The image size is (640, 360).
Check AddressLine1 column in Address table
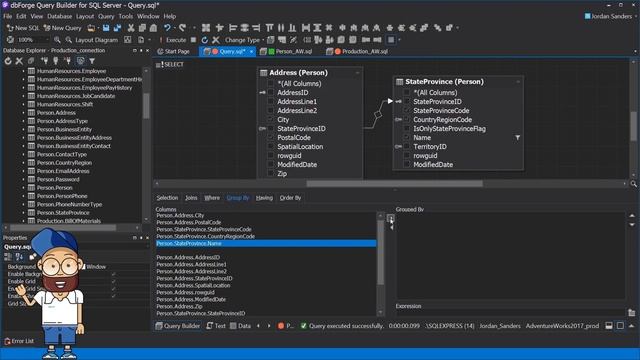(270, 102)
